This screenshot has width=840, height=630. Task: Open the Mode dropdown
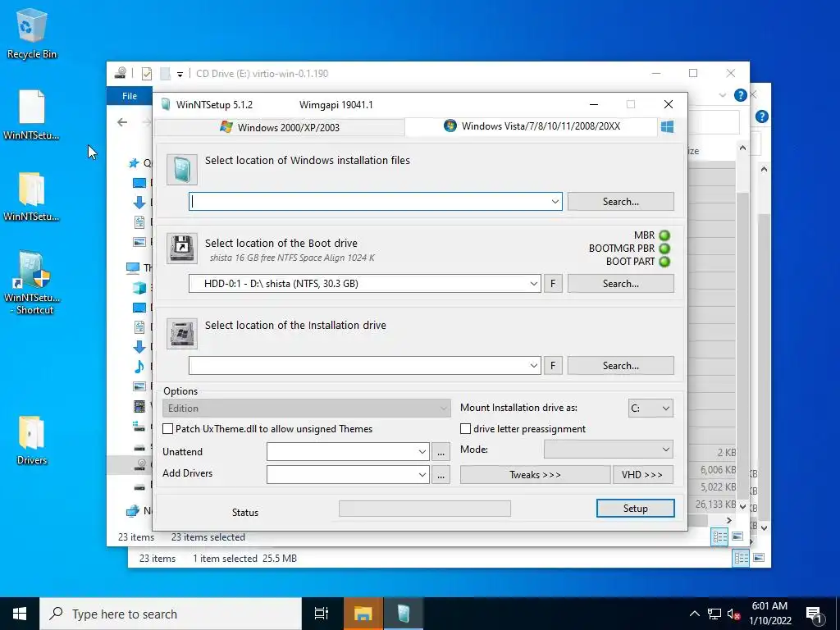pos(608,450)
